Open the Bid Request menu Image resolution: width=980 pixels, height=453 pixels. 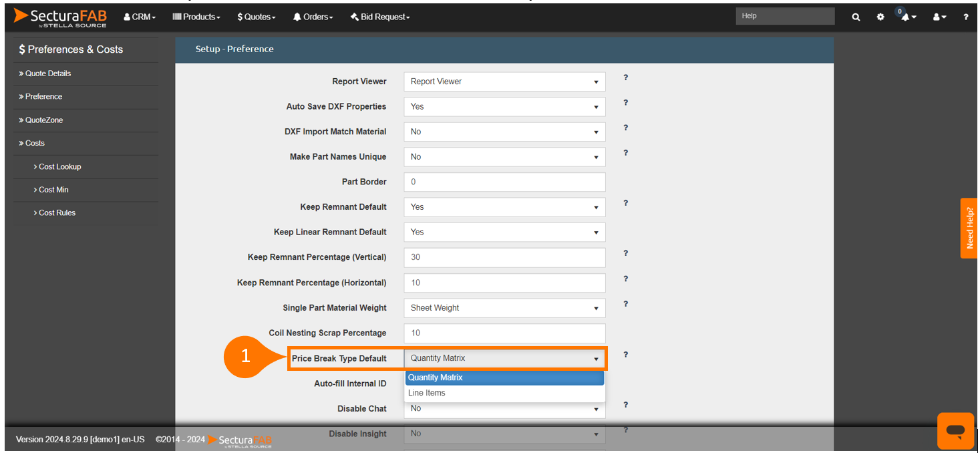coord(380,17)
